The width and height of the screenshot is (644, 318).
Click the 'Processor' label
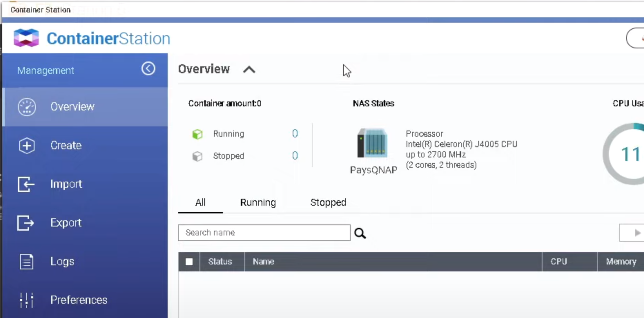click(x=424, y=134)
